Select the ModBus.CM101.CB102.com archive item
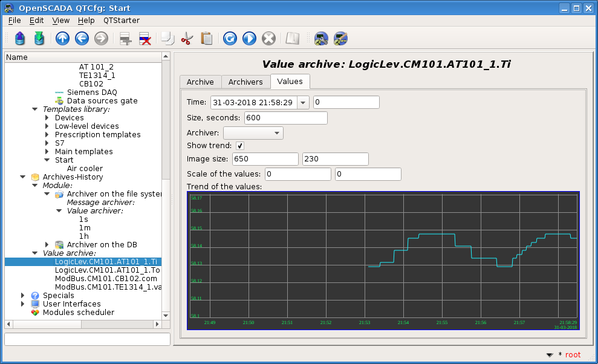This screenshot has height=364, width=598. point(106,279)
